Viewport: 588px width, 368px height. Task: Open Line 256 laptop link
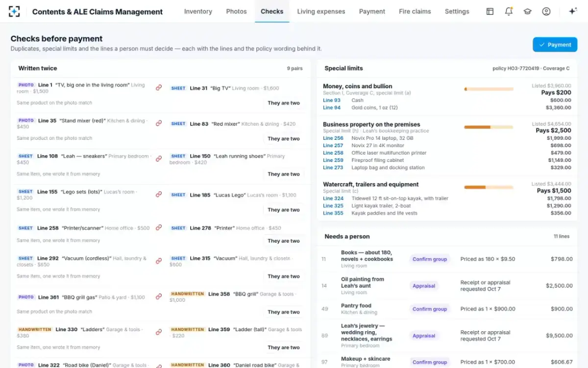coord(333,138)
